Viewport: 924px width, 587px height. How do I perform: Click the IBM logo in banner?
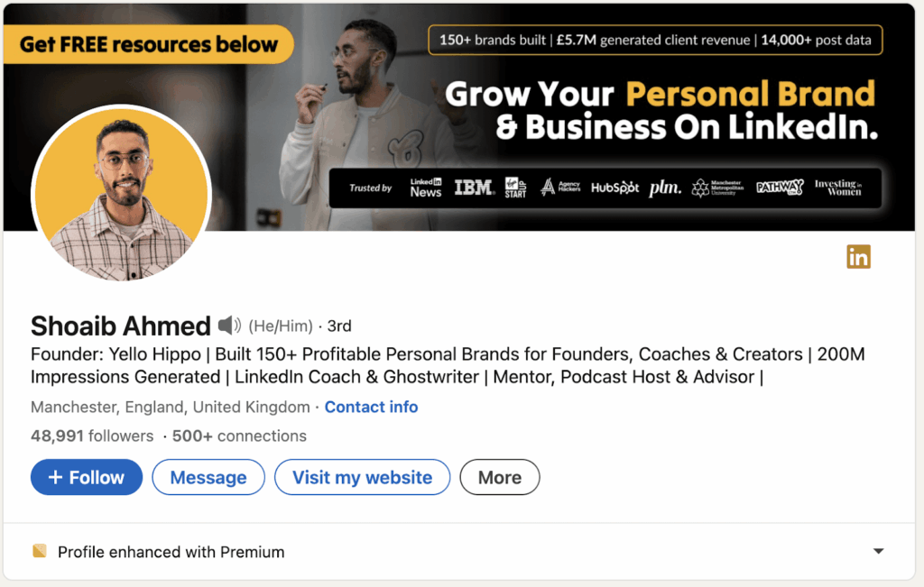[x=473, y=188]
